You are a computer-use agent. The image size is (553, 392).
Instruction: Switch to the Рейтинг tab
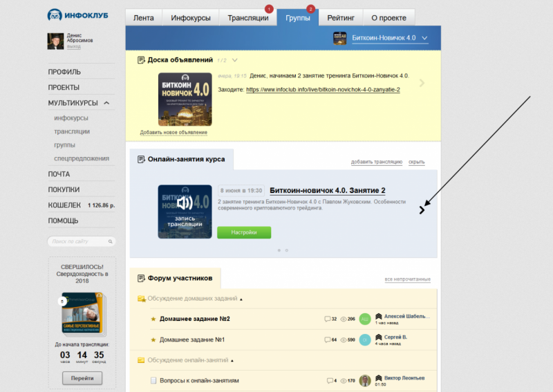click(x=341, y=18)
